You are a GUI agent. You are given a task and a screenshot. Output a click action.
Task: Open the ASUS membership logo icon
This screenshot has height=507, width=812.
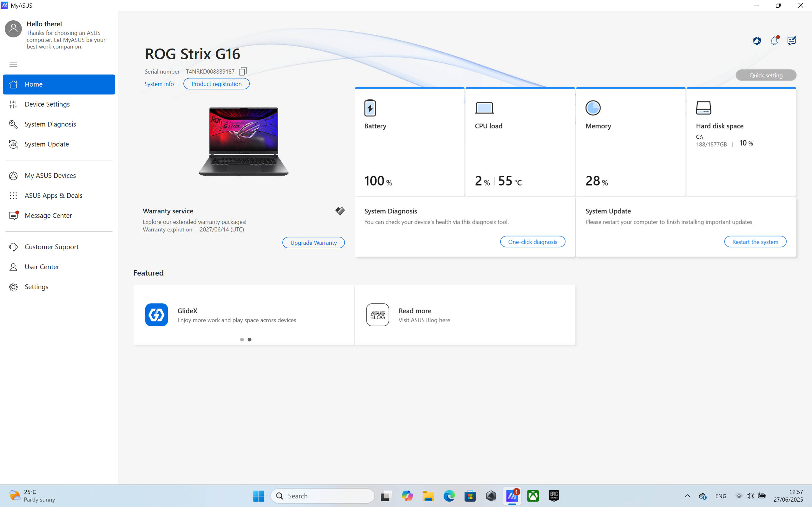pyautogui.click(x=757, y=41)
